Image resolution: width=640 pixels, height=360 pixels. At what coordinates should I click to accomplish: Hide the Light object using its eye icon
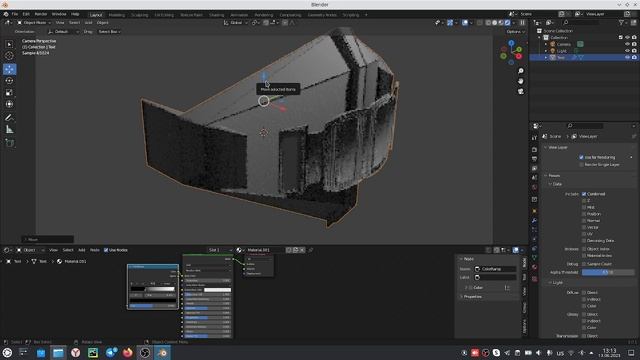click(x=627, y=51)
